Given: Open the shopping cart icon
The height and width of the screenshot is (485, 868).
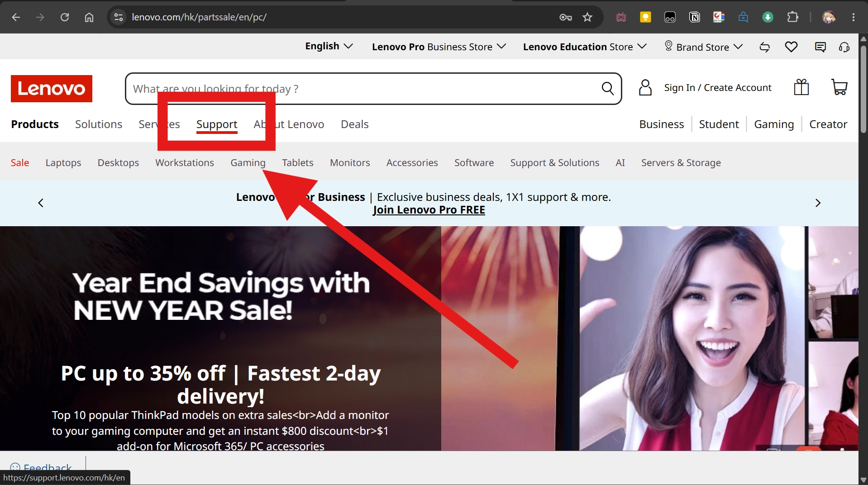Looking at the screenshot, I should [839, 87].
